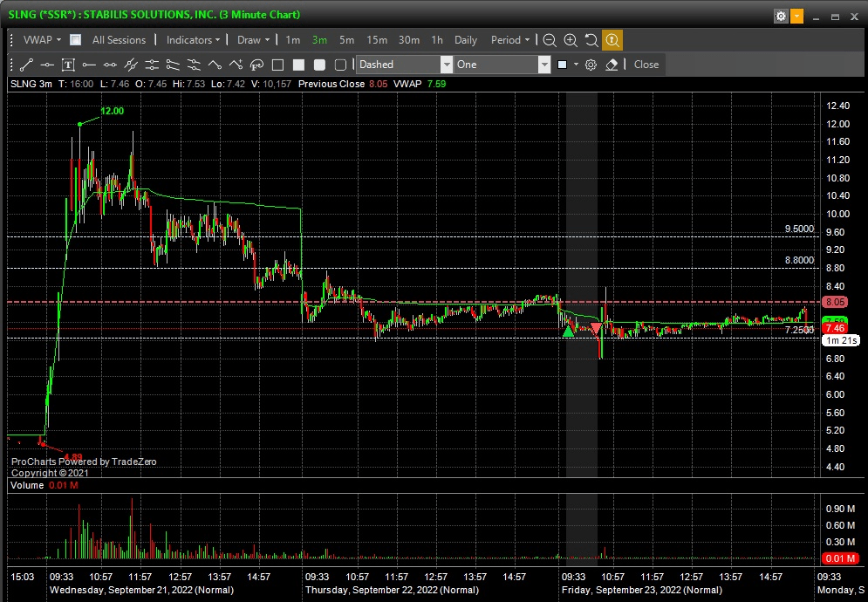
Task: Click the eraser icon to clear drawings
Action: coord(612,65)
